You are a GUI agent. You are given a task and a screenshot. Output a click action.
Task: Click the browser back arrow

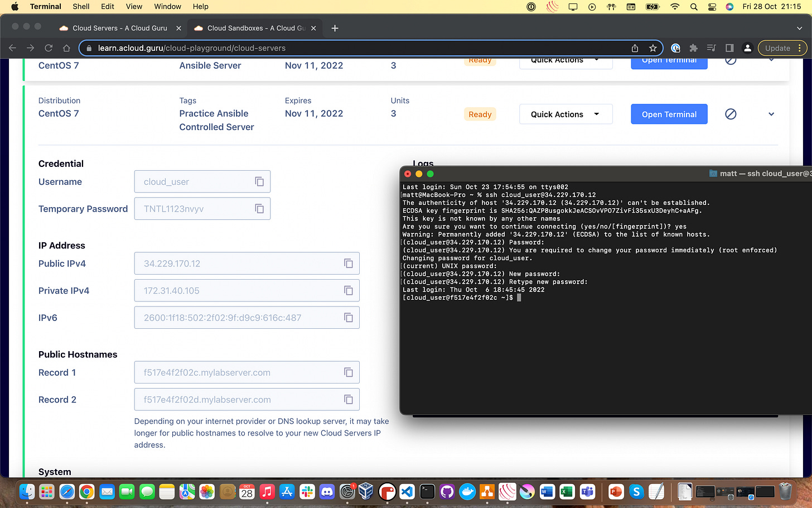13,48
